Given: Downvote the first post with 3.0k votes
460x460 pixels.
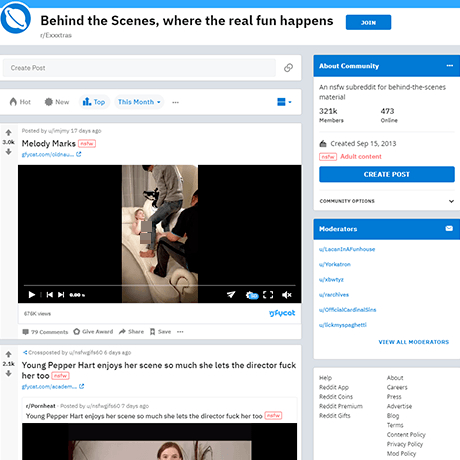Looking at the screenshot, I should pos(9,152).
